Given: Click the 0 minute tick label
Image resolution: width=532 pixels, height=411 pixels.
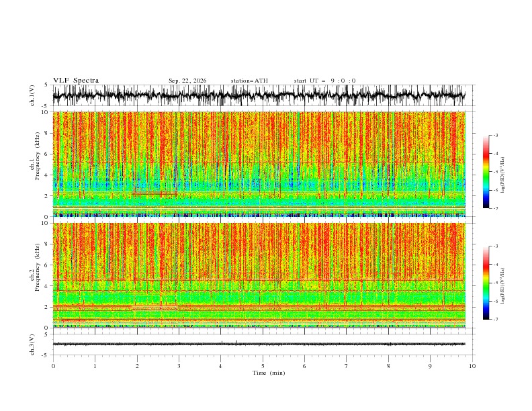Looking at the screenshot, I should point(53,366).
